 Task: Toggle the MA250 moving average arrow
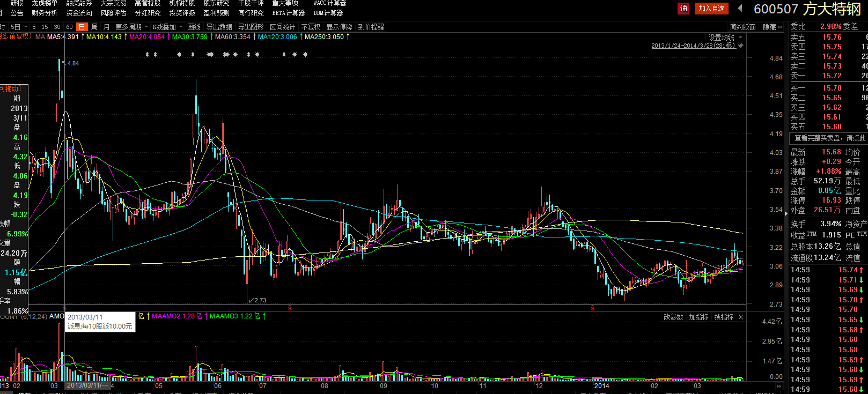click(x=348, y=36)
